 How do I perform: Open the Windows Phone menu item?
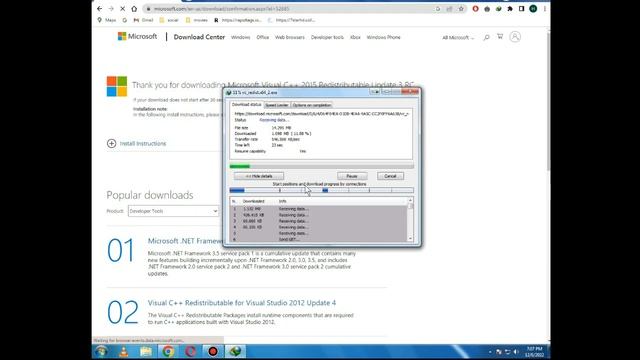click(383, 37)
